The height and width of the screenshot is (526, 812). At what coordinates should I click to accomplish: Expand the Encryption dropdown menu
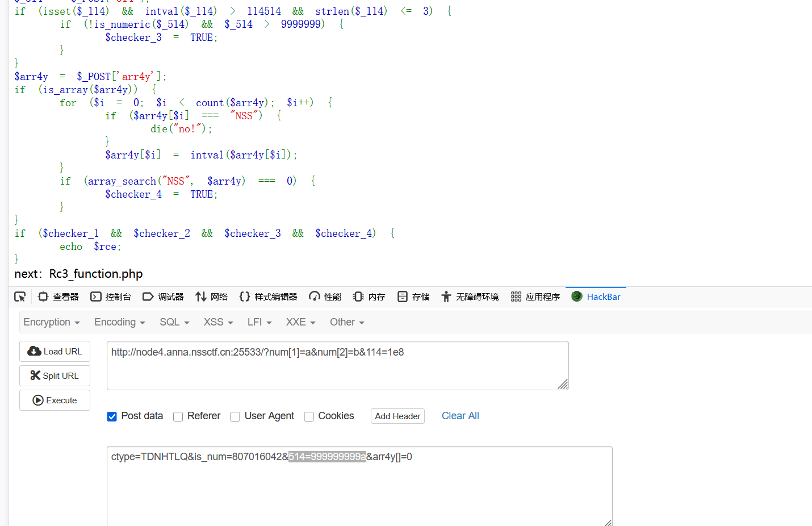51,322
